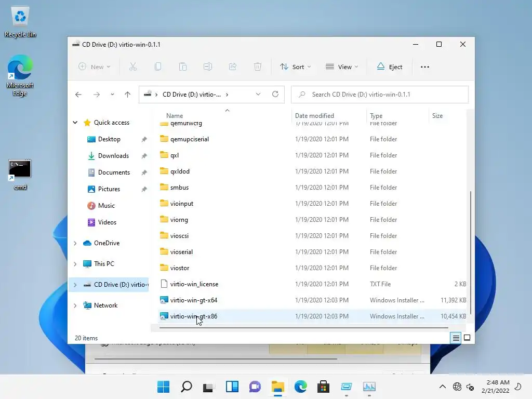Open Chat icon on taskbar
Image resolution: width=532 pixels, height=399 pixels.
(x=255, y=387)
